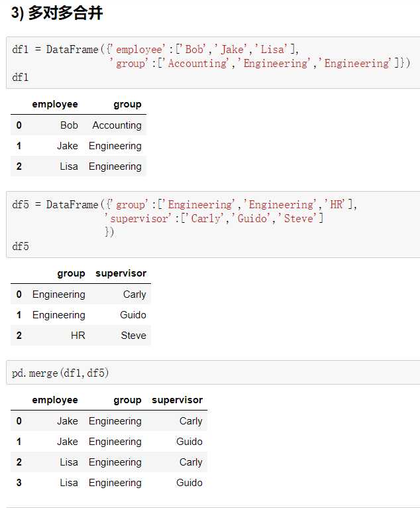Click the 'group' header in the df5 output table
Image resolution: width=420 pixels, height=508 pixels.
pos(71,273)
